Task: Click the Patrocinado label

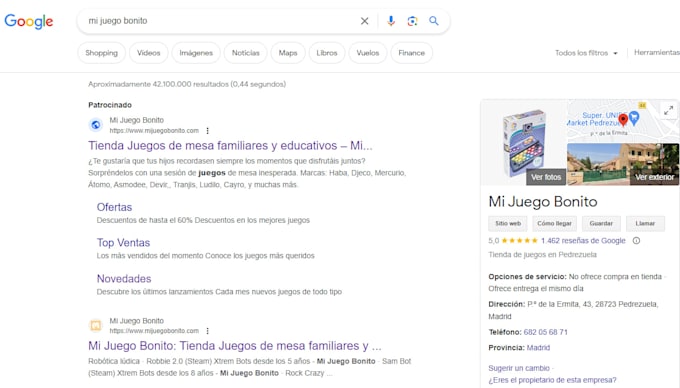Action: pyautogui.click(x=110, y=105)
